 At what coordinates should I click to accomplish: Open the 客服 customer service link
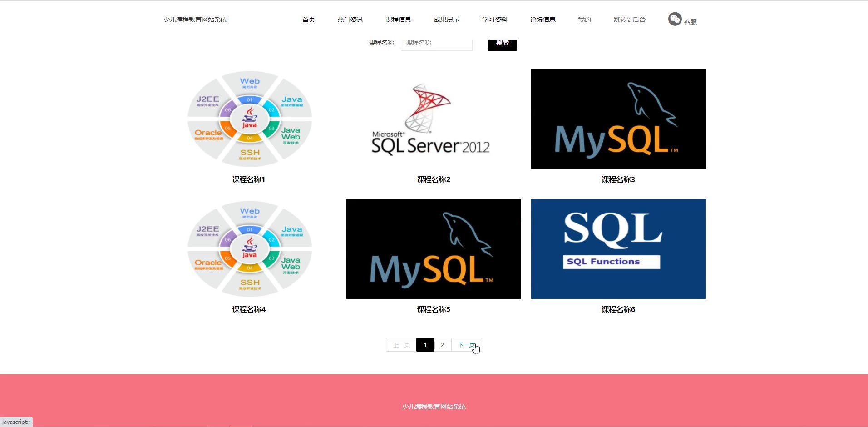[690, 22]
